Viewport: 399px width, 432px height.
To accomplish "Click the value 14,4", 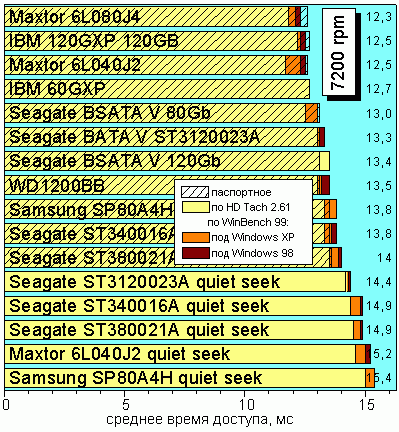I will 379,282.
